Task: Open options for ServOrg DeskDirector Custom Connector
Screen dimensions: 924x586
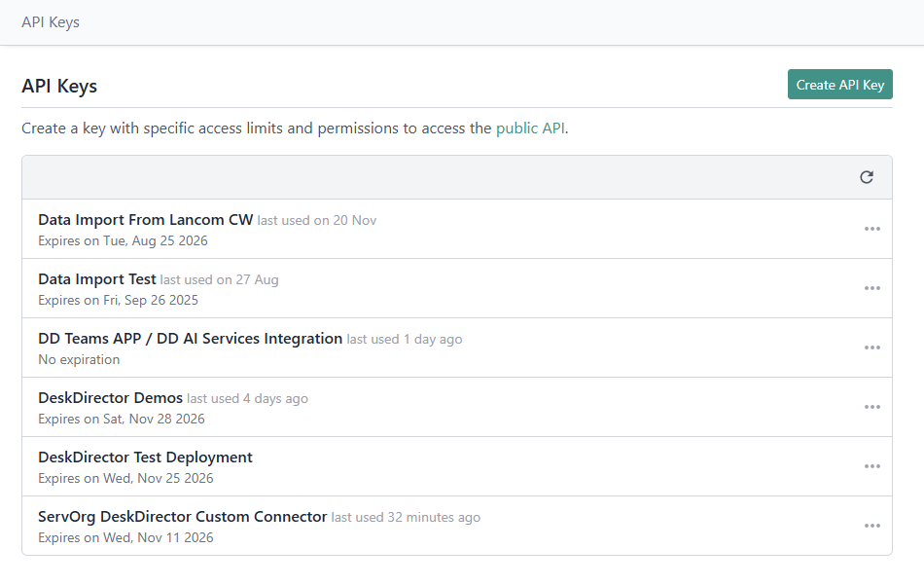Action: [871, 526]
